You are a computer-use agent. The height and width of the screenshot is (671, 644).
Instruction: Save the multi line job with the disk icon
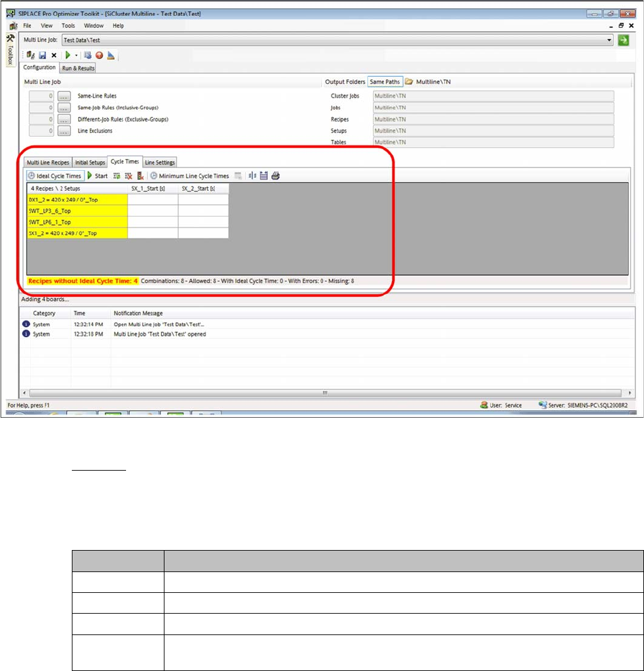pyautogui.click(x=42, y=55)
